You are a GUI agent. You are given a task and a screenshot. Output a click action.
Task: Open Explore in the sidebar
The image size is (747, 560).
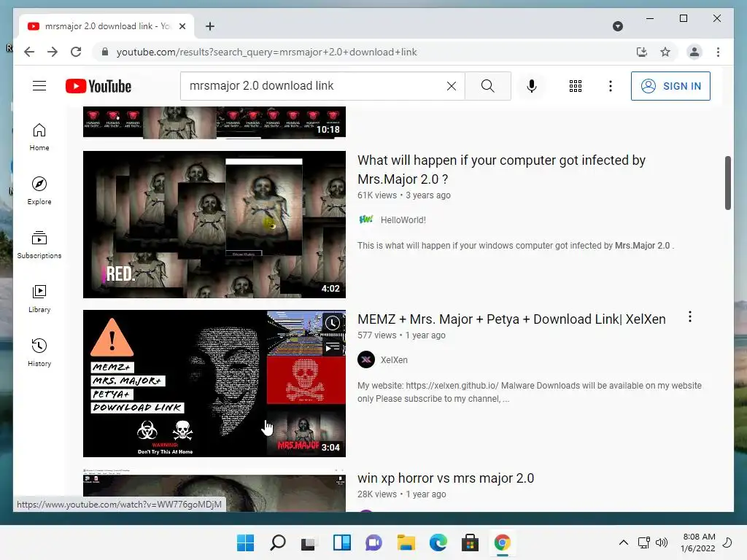[x=39, y=191]
